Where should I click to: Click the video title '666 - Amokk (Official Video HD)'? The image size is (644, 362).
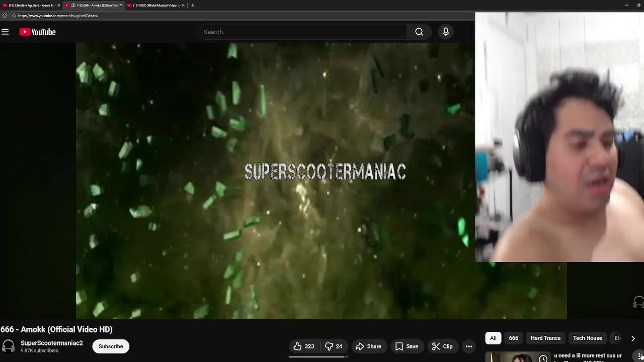(x=56, y=329)
